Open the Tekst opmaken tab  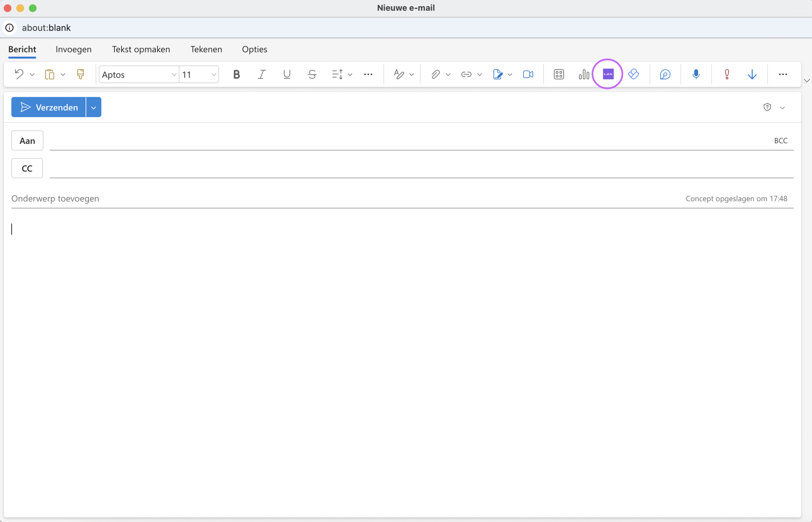(141, 50)
